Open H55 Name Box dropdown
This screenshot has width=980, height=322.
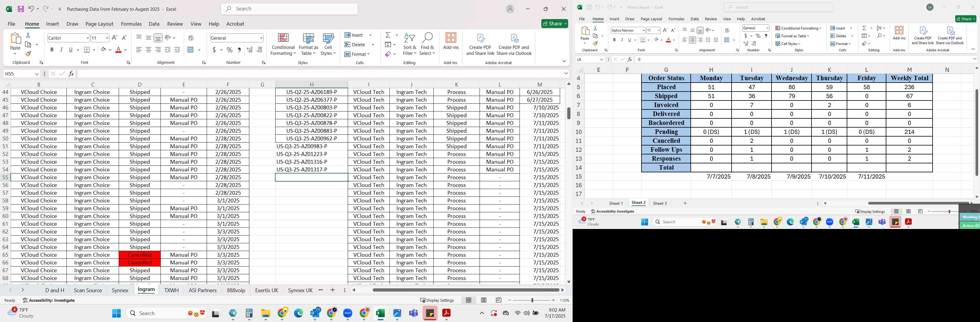click(37, 74)
